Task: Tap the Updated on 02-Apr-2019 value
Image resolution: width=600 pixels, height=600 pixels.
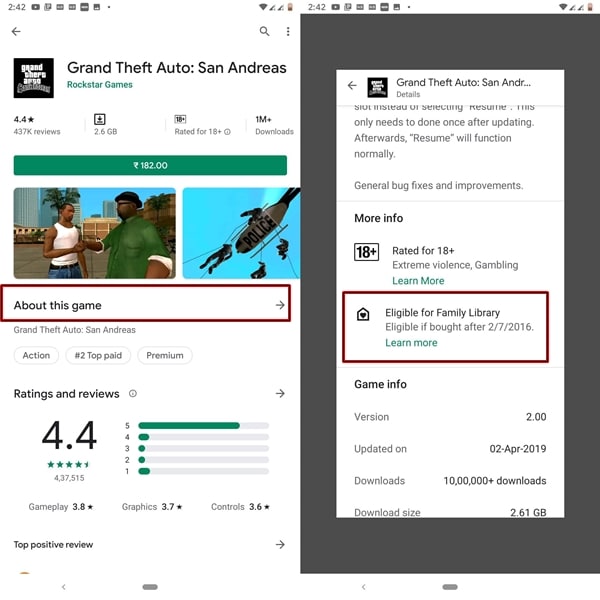Action: pos(518,448)
